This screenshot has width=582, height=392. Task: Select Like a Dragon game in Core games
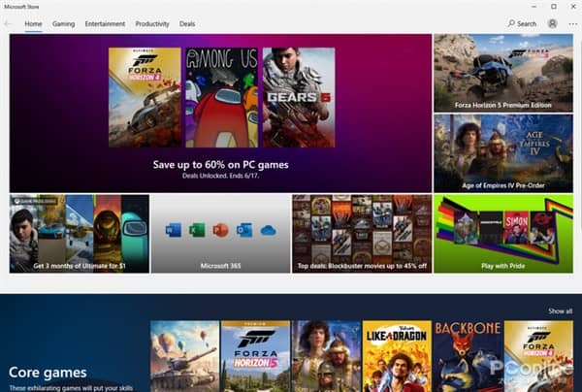(396, 356)
